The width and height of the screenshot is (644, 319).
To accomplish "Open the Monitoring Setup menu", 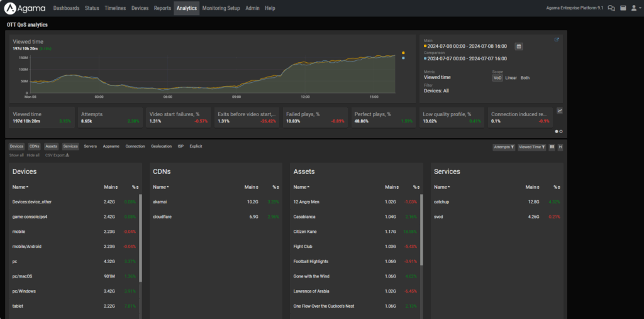I will [221, 8].
